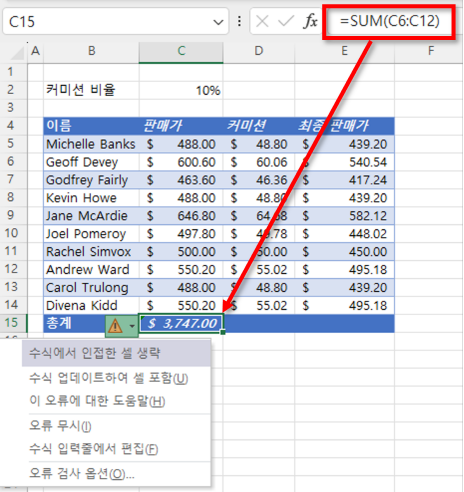Click the 'Michelle Banks' name cell
Viewport: 464px width, 492px height.
click(x=91, y=144)
